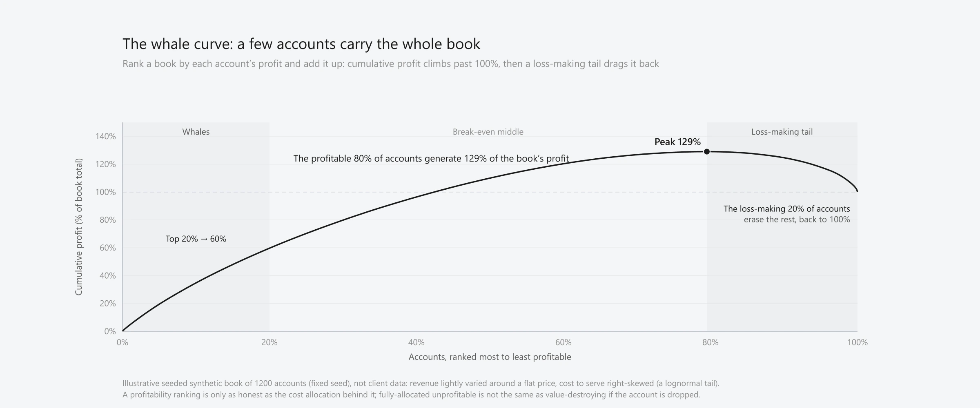Click the 100% y-axis tick label

(106, 192)
